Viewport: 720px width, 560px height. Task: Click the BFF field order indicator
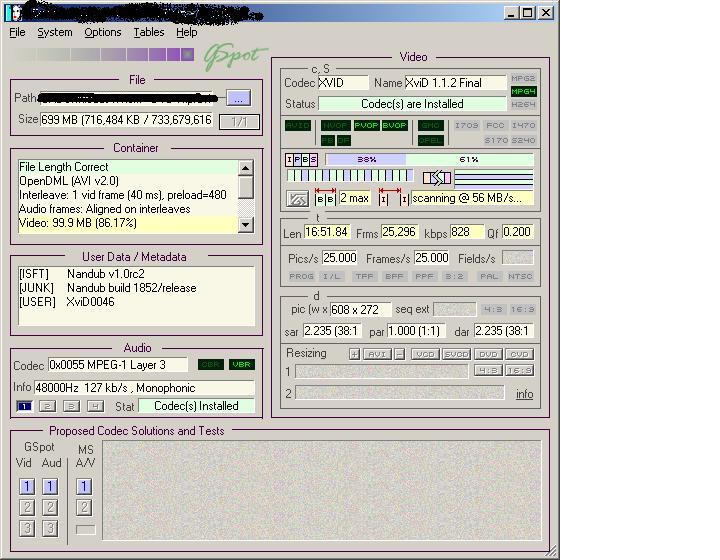[394, 276]
